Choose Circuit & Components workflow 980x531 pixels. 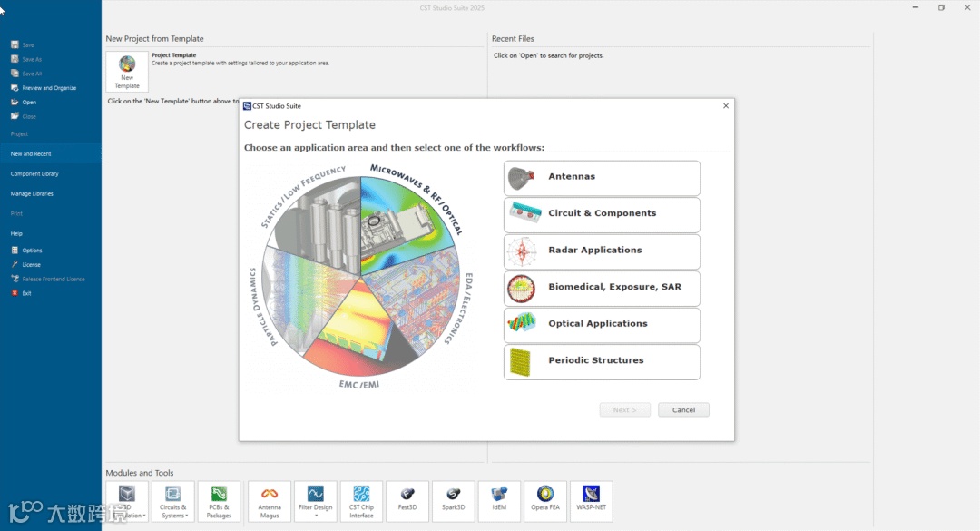pos(602,214)
